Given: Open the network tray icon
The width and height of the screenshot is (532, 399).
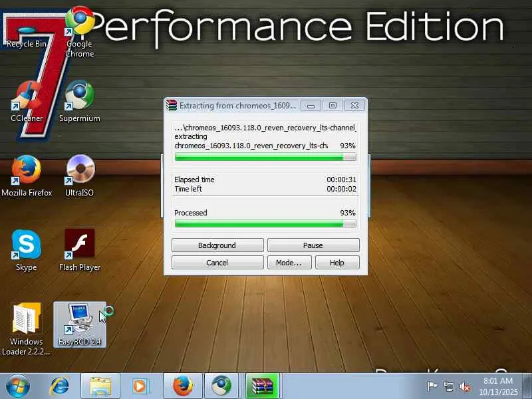Looking at the screenshot, I should pyautogui.click(x=448, y=386).
